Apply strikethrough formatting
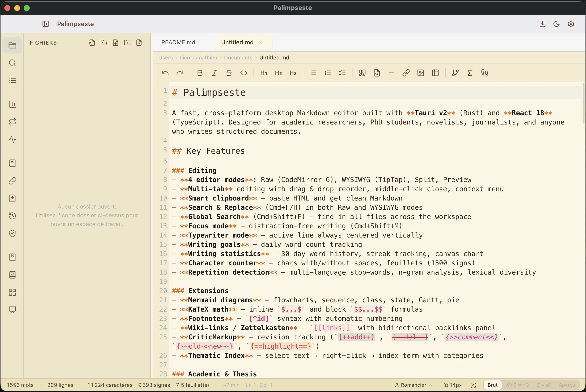This screenshot has width=586, height=392. tap(229, 73)
